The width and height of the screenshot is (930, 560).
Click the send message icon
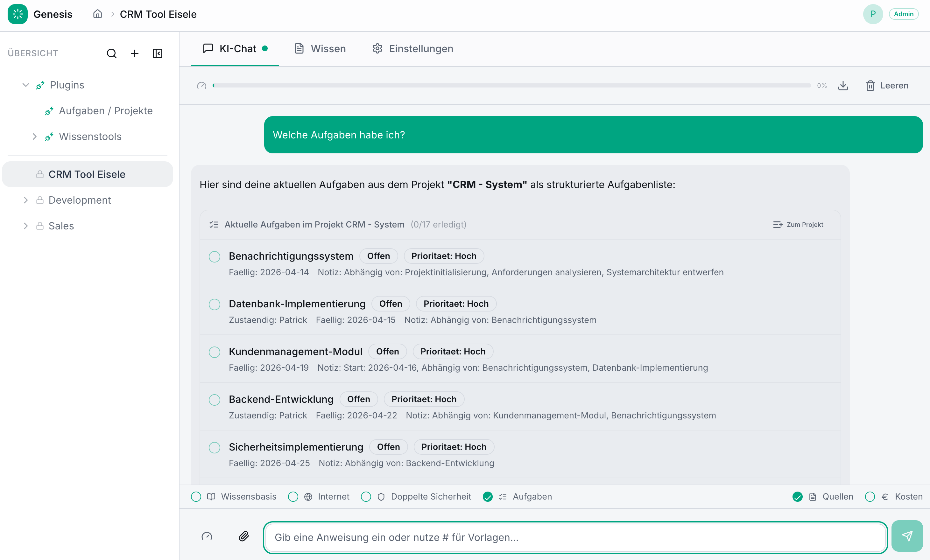907,535
